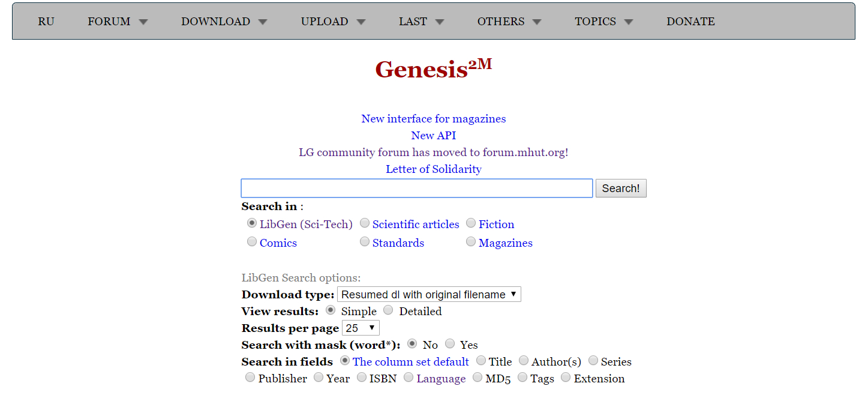Image resolution: width=868 pixels, height=410 pixels.
Task: Open the DONATE page
Action: (x=690, y=21)
